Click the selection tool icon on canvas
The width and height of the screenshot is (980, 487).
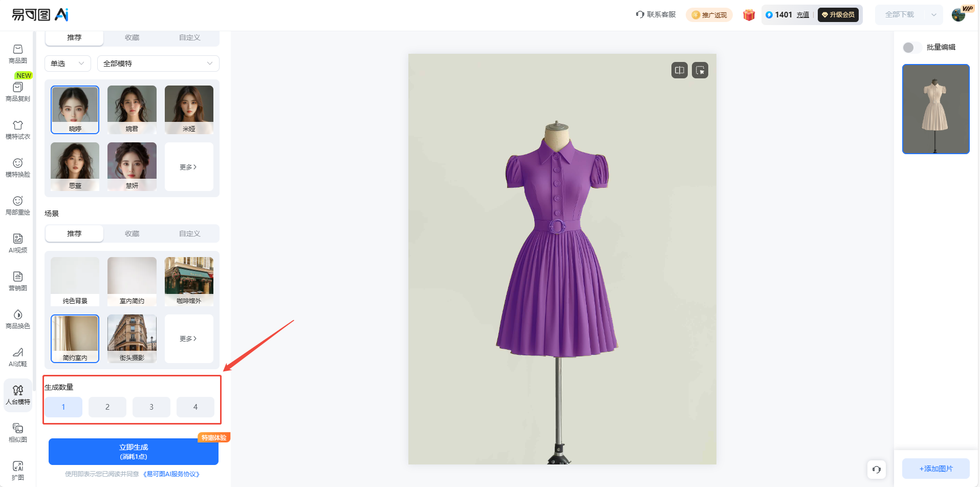pos(700,70)
